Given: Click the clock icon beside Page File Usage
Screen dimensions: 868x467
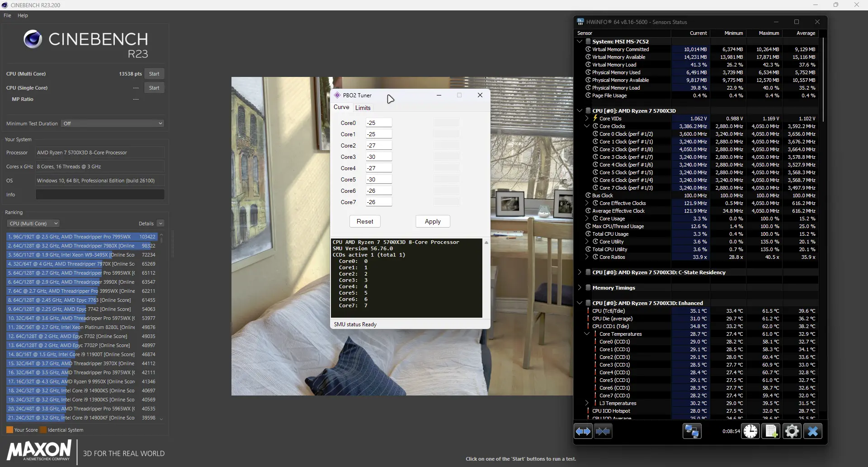Looking at the screenshot, I should click(x=588, y=95).
